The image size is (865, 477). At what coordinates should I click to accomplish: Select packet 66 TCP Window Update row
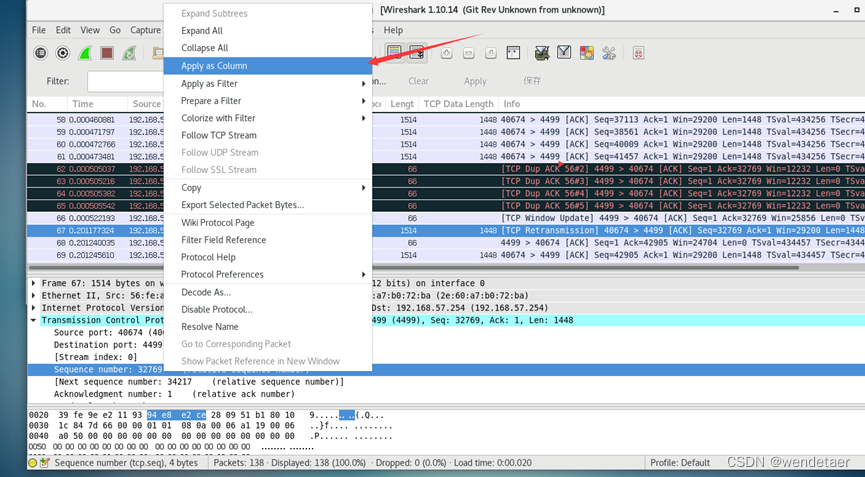coord(446,218)
